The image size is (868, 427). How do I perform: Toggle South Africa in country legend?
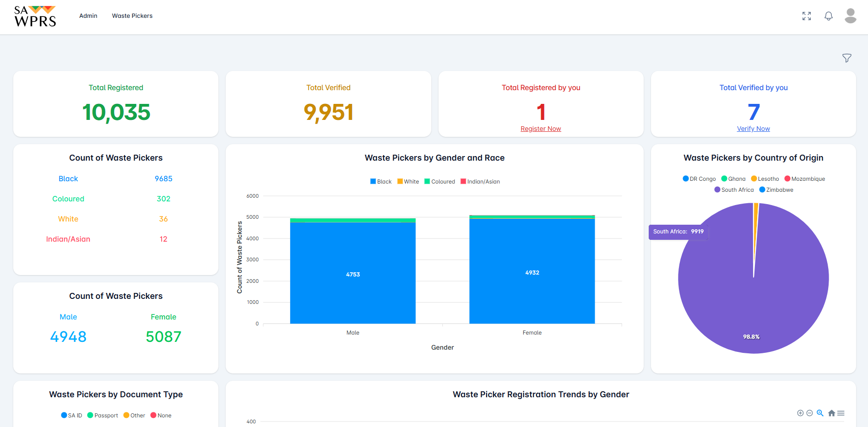(x=734, y=190)
